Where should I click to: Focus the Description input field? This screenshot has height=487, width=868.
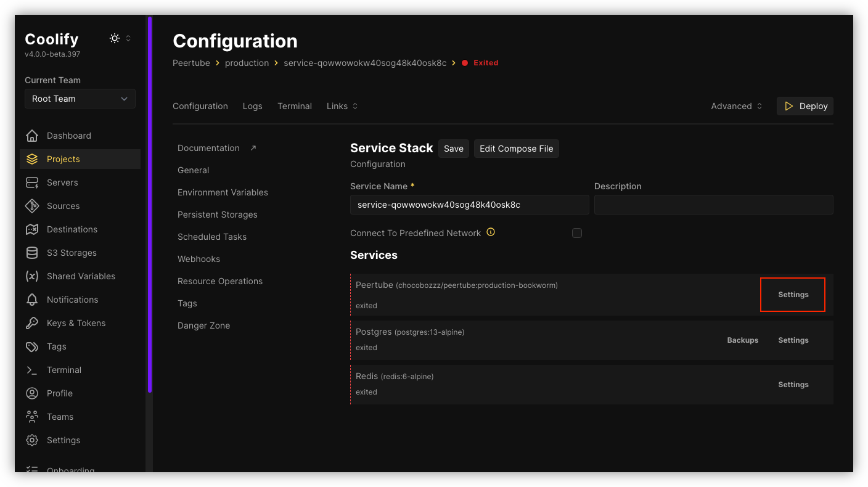click(714, 205)
